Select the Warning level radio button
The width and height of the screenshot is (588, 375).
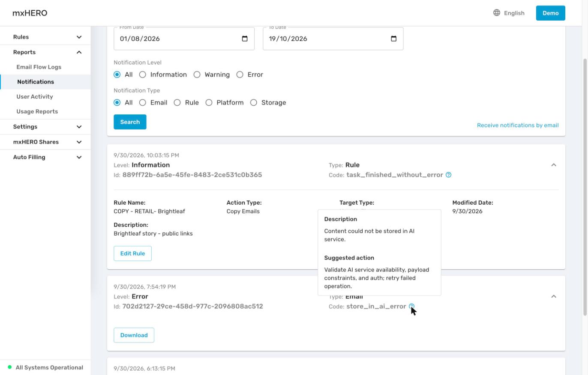(197, 74)
